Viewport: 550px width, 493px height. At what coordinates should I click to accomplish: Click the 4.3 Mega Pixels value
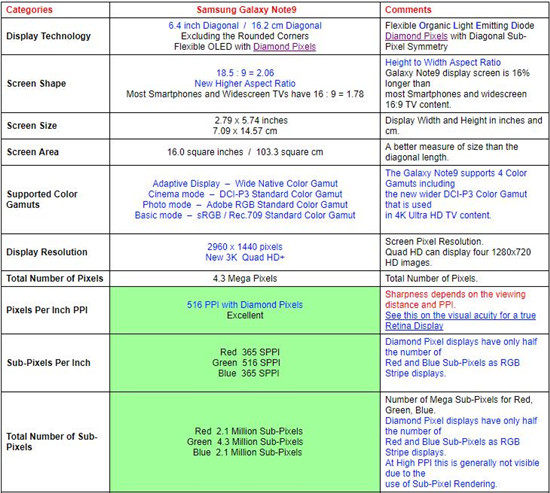pos(245,279)
